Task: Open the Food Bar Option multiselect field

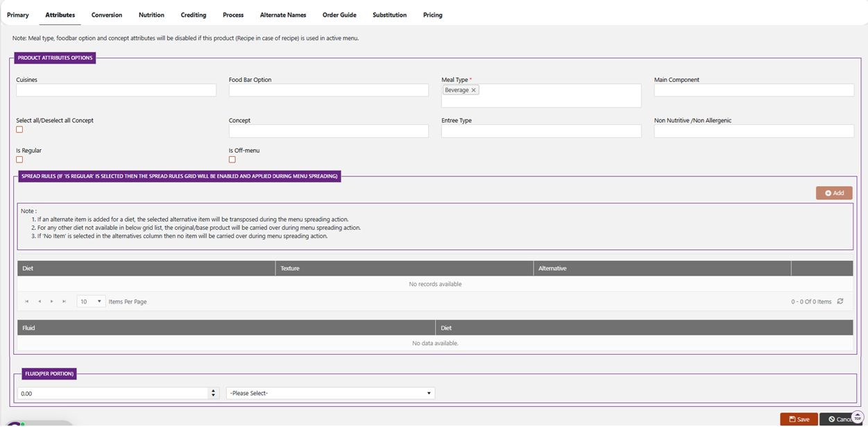Action: click(x=329, y=90)
